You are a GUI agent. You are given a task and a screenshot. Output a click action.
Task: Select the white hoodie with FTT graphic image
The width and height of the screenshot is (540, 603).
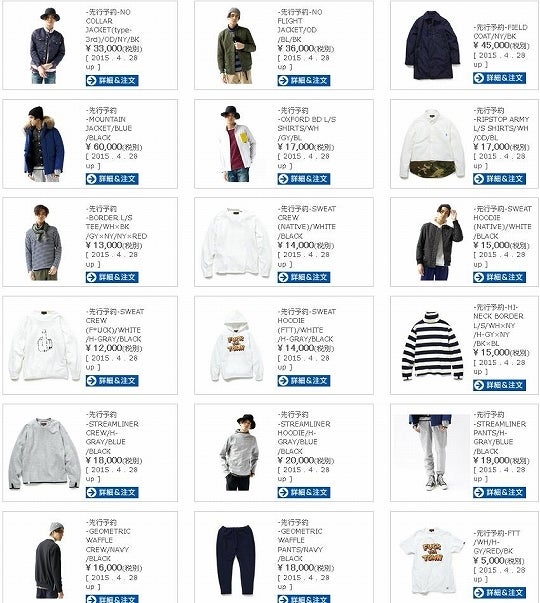point(237,346)
